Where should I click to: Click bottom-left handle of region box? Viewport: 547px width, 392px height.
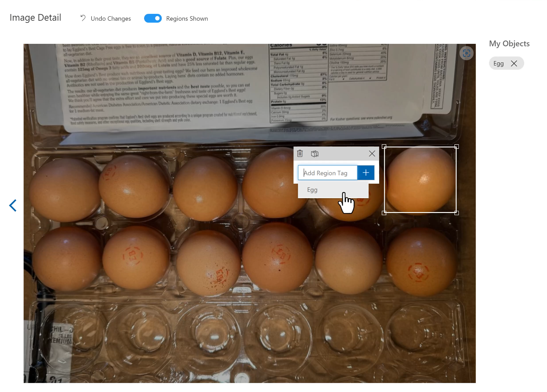(384, 213)
